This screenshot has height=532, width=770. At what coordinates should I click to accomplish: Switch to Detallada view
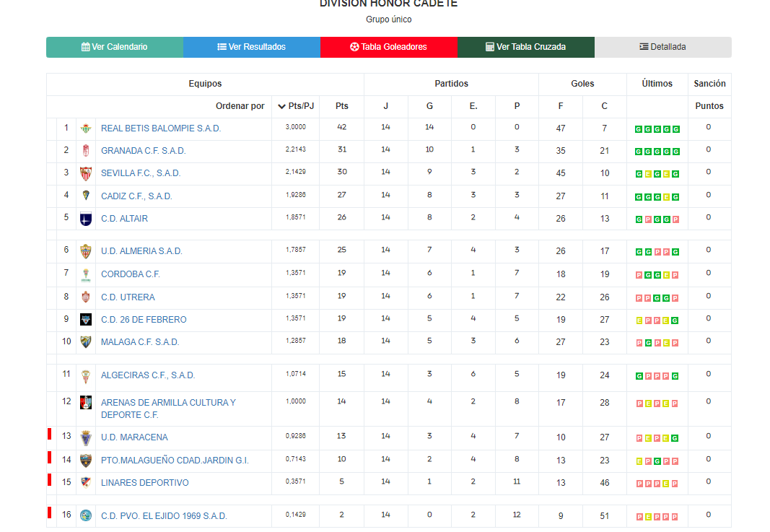[x=662, y=47]
